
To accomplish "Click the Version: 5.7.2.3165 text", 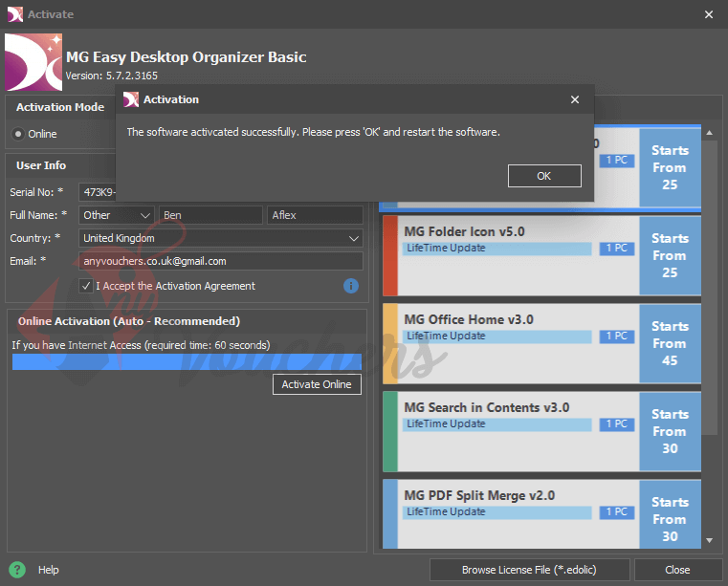I will pyautogui.click(x=111, y=76).
